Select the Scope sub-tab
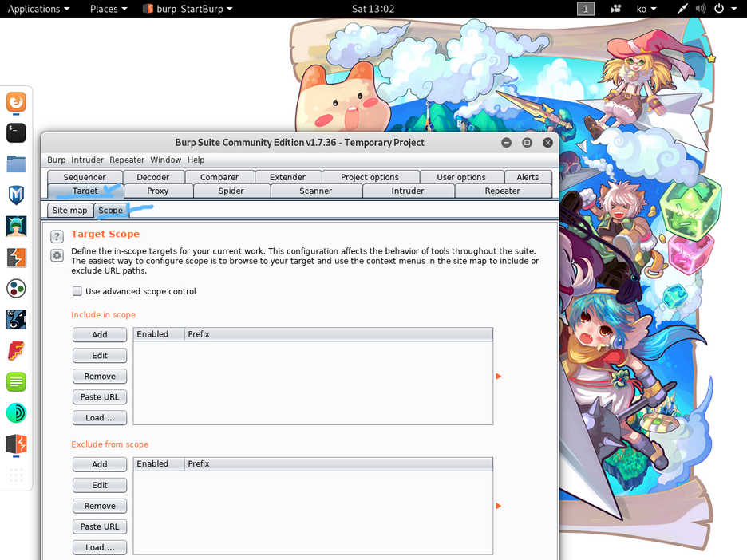747x560 pixels. click(x=110, y=211)
